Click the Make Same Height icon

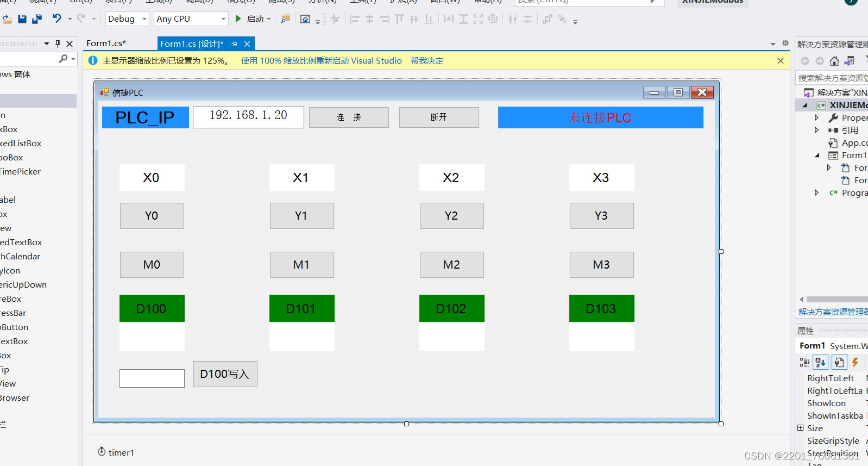click(x=463, y=19)
